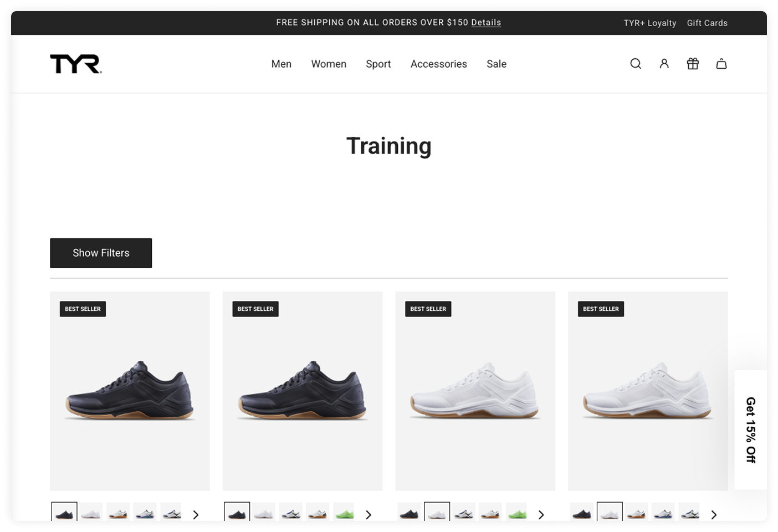Show more colors for first product card
The image size is (778, 532).
(x=196, y=515)
